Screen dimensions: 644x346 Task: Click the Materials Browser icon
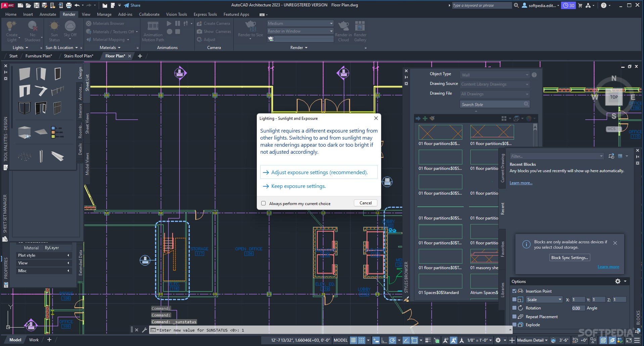pyautogui.click(x=89, y=23)
